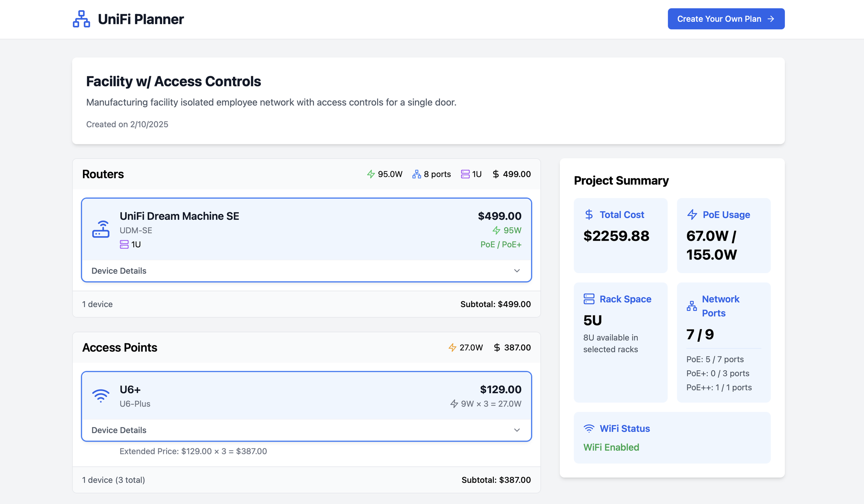The height and width of the screenshot is (504, 864).
Task: Click the ports icon in Routers header
Action: 416,174
